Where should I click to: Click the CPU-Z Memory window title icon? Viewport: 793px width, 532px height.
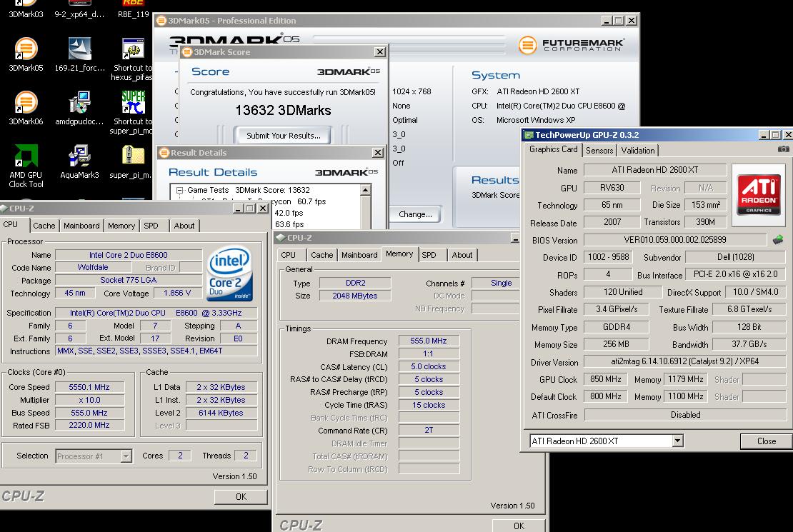click(x=280, y=238)
